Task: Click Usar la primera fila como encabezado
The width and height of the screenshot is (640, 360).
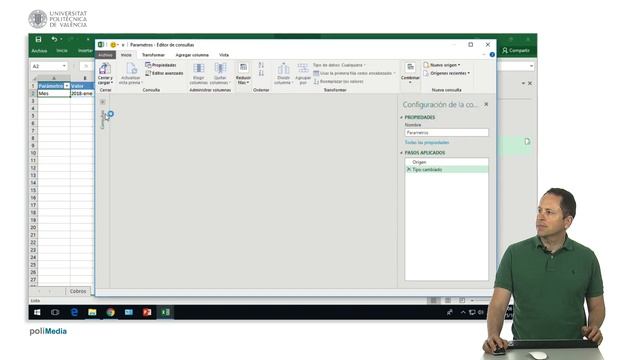Action: click(x=353, y=73)
